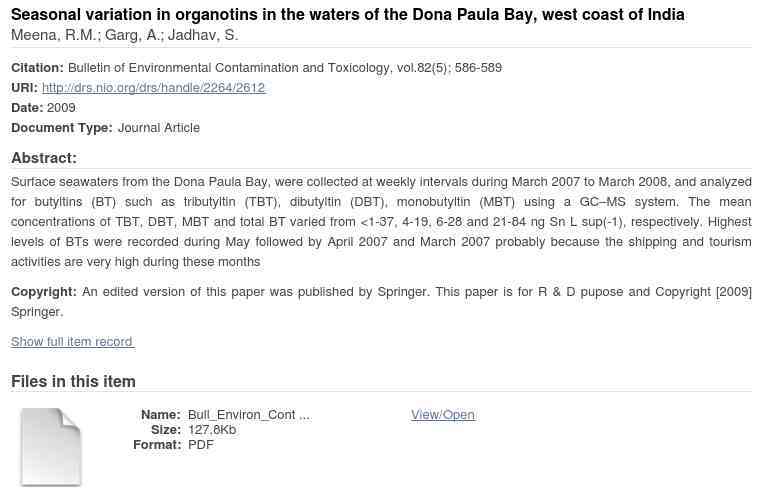The width and height of the screenshot is (759, 497).
Task: Click the date value 2009
Action: (61, 107)
